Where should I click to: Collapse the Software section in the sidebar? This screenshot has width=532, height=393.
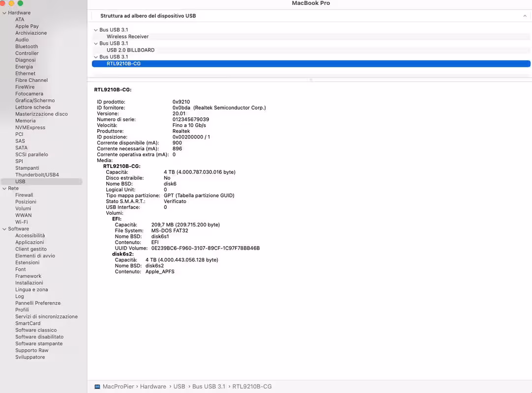tap(4, 229)
